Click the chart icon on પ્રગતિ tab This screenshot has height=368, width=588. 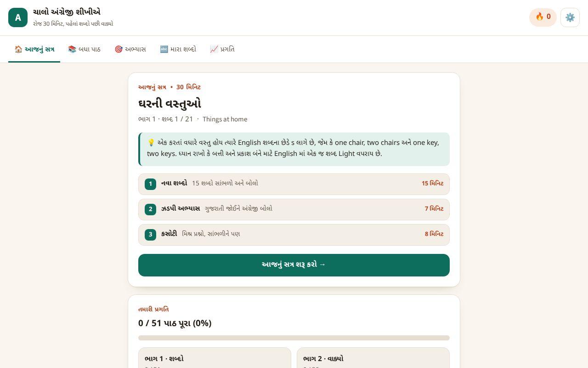click(214, 49)
